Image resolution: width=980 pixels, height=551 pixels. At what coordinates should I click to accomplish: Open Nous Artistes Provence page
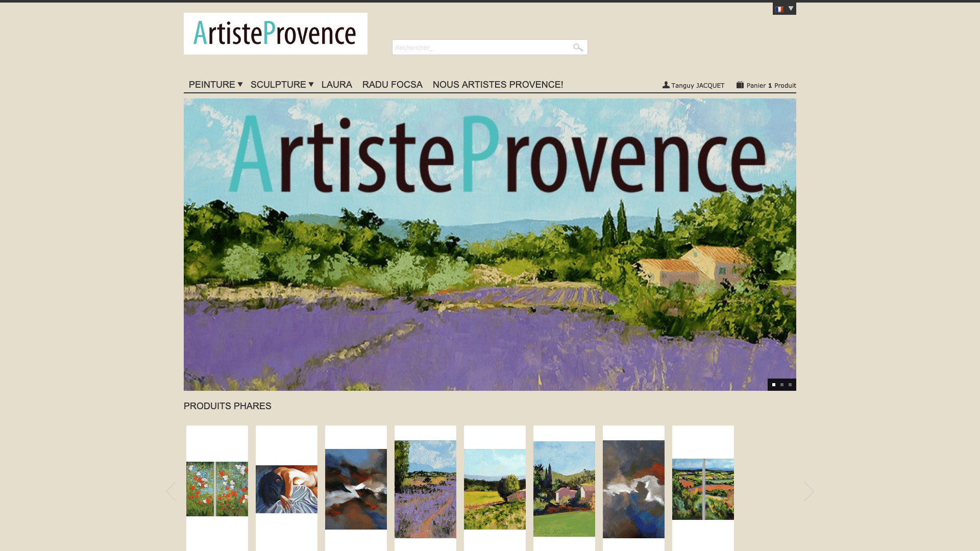click(498, 85)
